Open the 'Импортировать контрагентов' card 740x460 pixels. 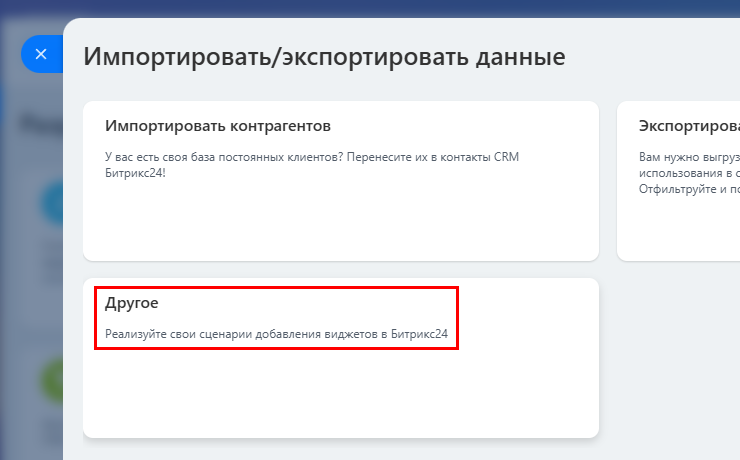pyautogui.click(x=340, y=180)
